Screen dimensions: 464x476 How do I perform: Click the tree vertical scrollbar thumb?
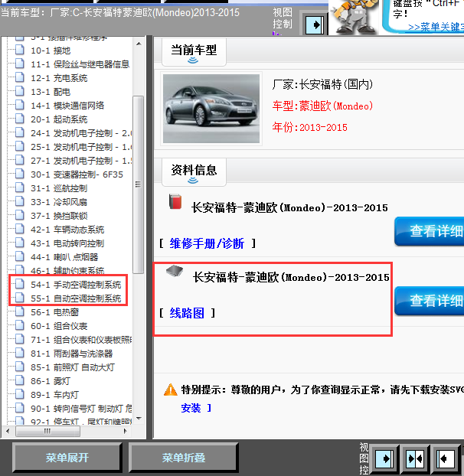pos(139,184)
